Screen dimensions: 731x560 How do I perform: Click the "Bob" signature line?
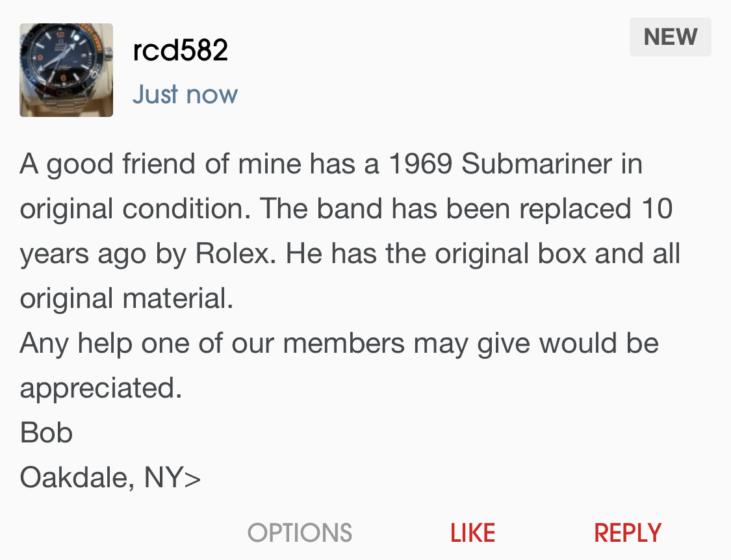[46, 433]
